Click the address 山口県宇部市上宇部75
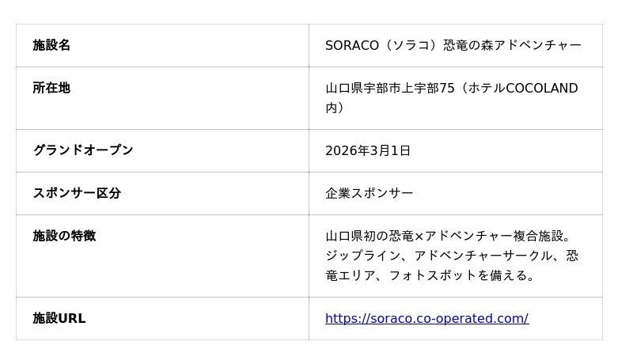This screenshot has width=633, height=364. [390, 88]
